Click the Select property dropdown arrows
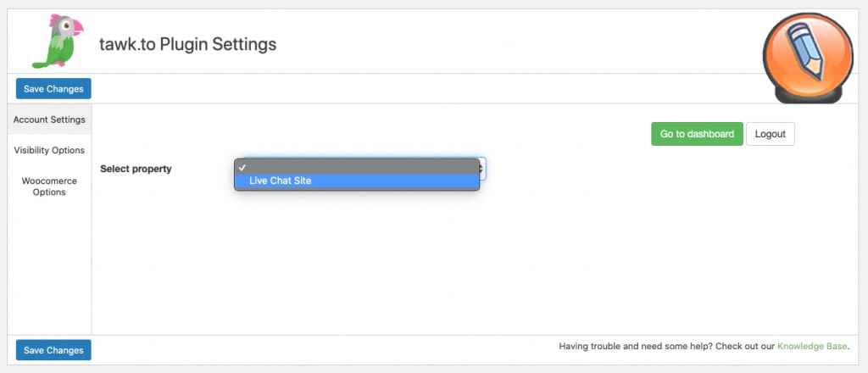This screenshot has width=868, height=373. [x=481, y=169]
